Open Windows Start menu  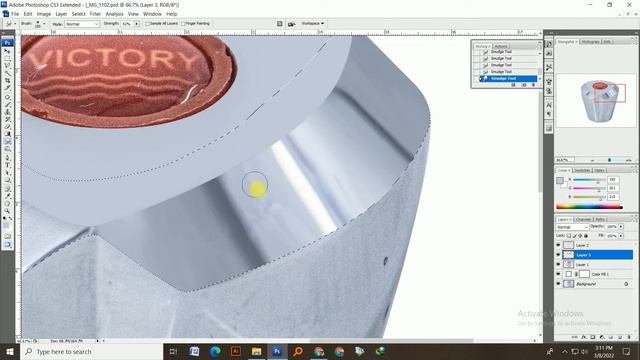coord(10,351)
